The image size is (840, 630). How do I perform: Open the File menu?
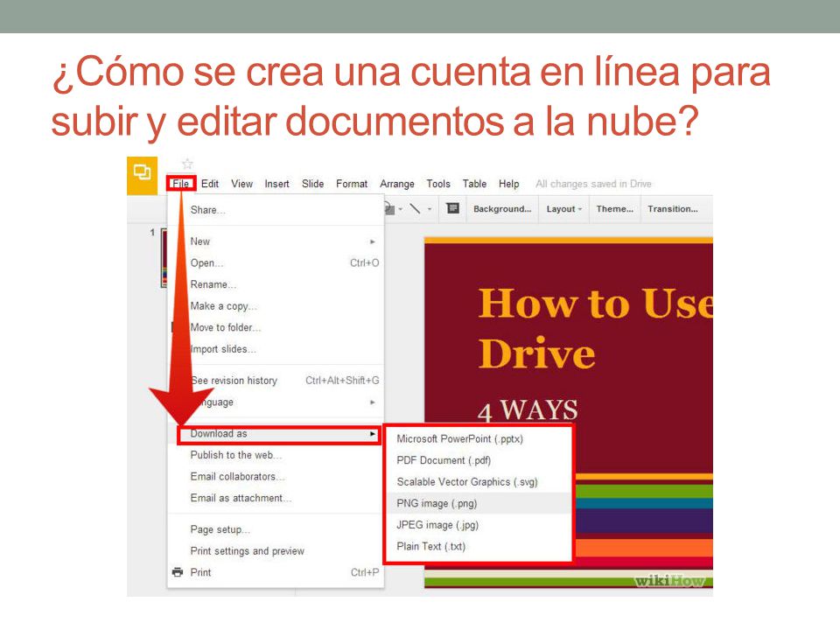181,183
